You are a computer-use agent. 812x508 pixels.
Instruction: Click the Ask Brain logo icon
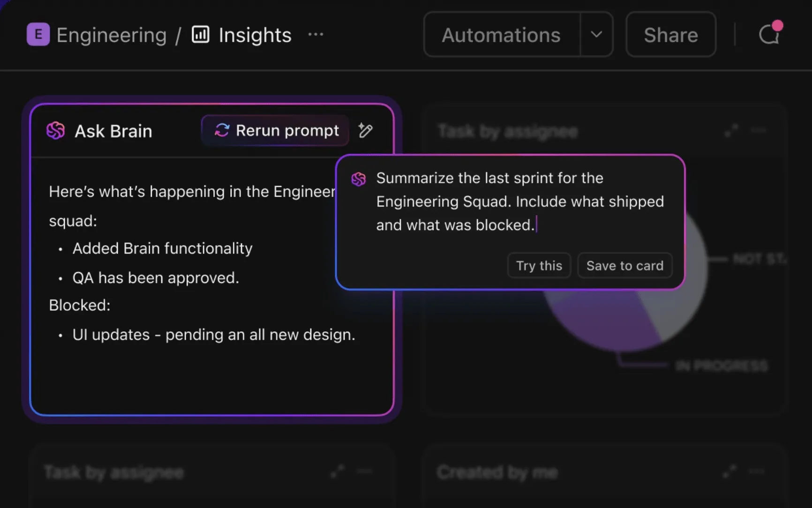click(56, 131)
